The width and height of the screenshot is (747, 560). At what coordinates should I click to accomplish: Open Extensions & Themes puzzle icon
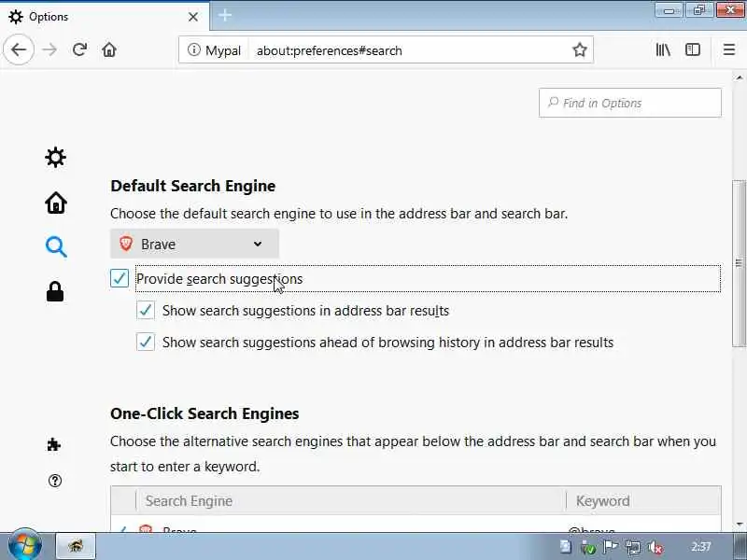(x=54, y=445)
